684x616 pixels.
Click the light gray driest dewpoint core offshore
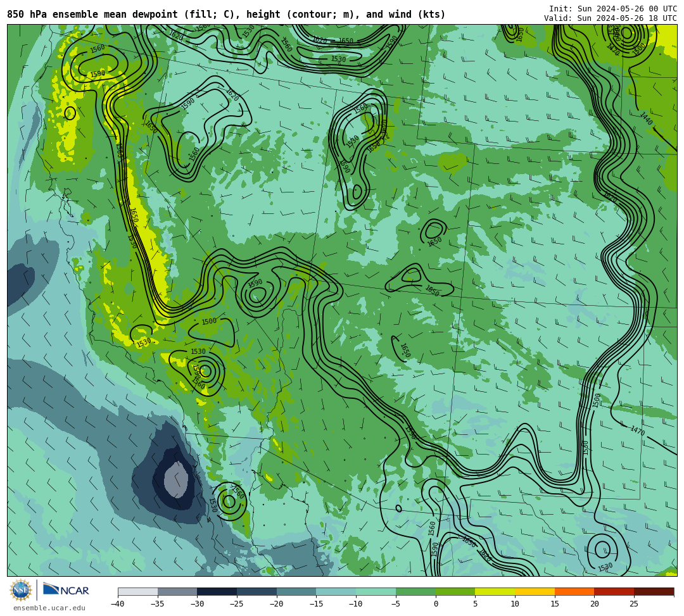[x=176, y=479]
